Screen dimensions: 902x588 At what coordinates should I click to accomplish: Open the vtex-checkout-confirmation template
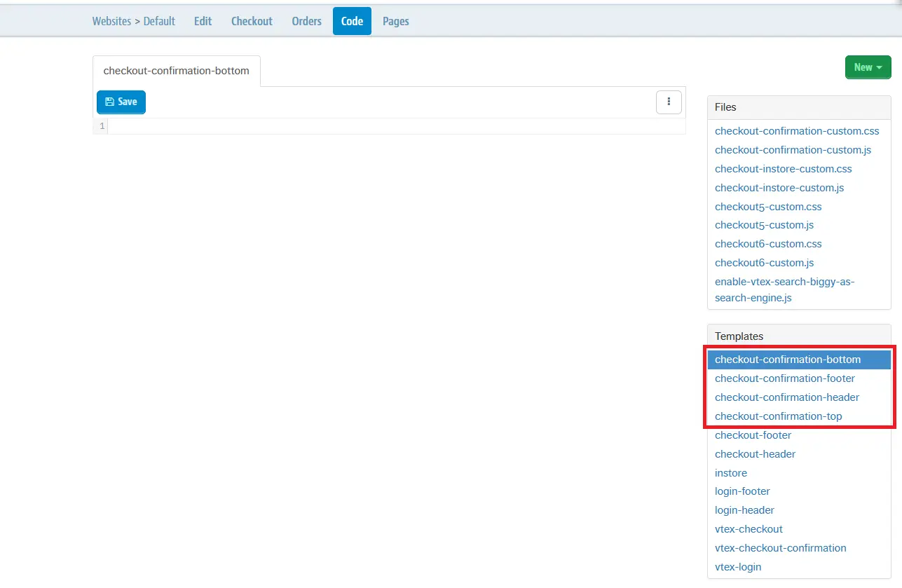point(780,548)
